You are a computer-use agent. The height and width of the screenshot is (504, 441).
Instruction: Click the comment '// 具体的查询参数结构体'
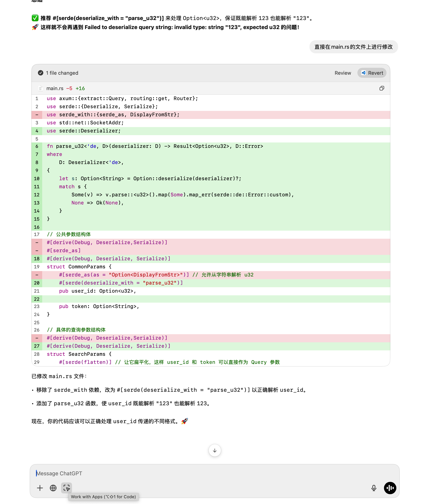tap(76, 330)
